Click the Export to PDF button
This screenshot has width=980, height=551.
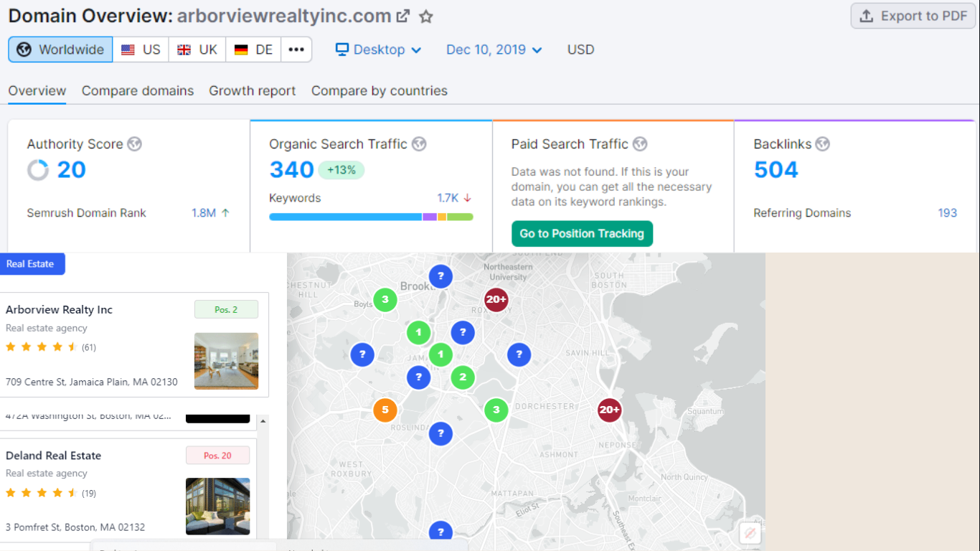point(913,16)
